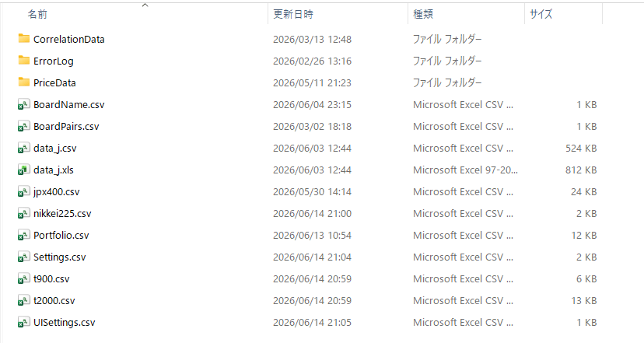Click the BoardName.csv file icon

24,104
